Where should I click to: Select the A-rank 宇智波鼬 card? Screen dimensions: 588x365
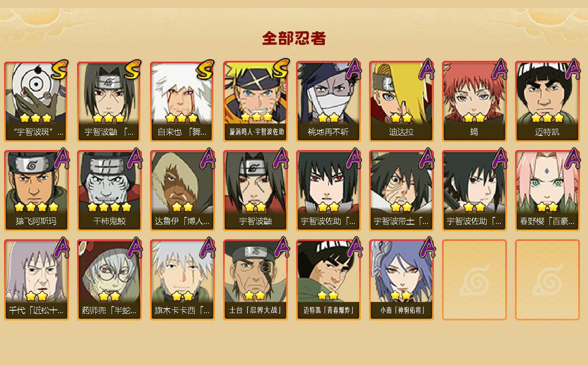click(x=255, y=191)
